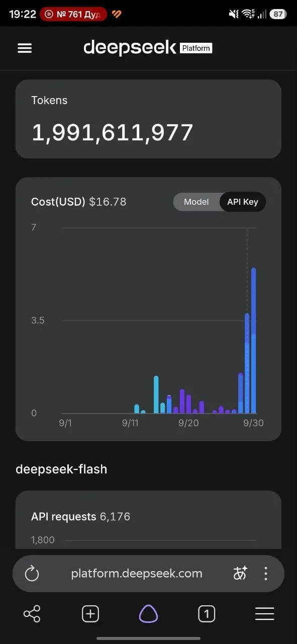The image size is (297, 644).
Task: Tap the API requests 6,176 label
Action: tap(80, 517)
